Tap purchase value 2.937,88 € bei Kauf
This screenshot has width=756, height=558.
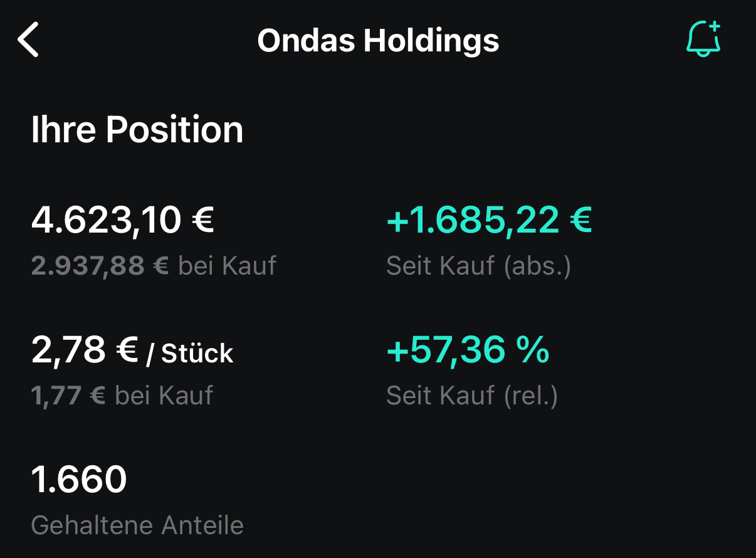pos(154,266)
